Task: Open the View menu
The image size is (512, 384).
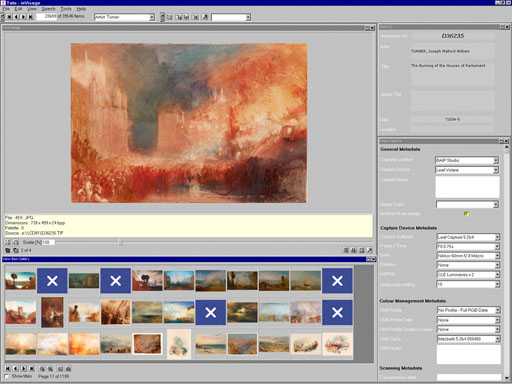Action: coord(32,9)
